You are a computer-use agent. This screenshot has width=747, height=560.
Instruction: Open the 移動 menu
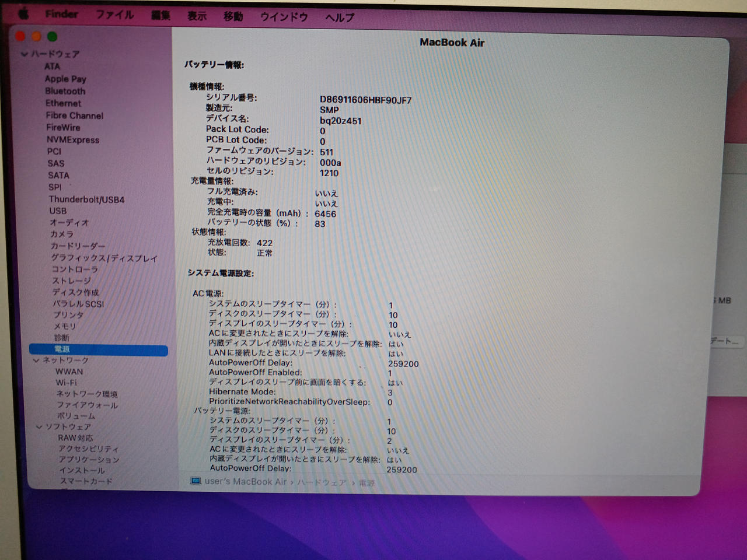(x=233, y=16)
